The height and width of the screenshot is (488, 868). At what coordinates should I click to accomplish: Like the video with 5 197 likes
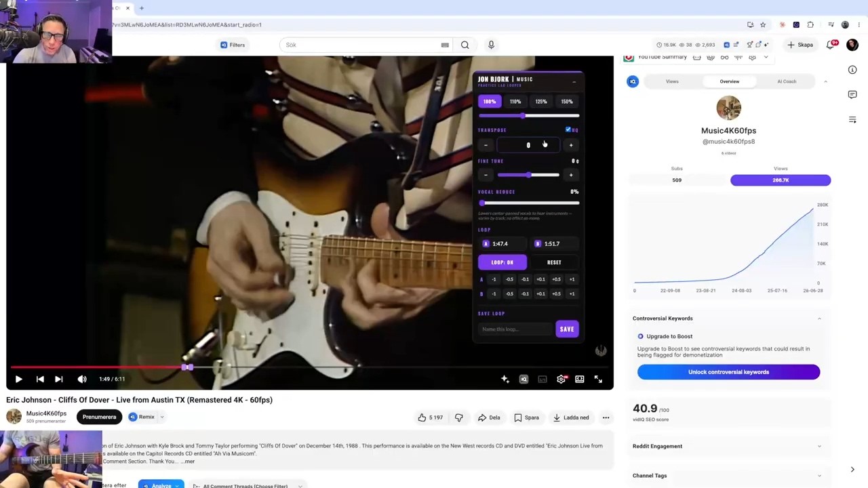tap(431, 418)
